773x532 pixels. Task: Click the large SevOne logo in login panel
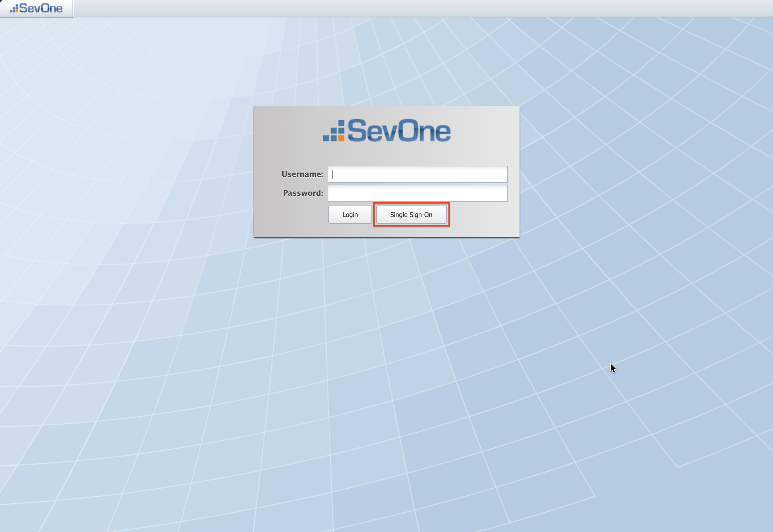387,130
